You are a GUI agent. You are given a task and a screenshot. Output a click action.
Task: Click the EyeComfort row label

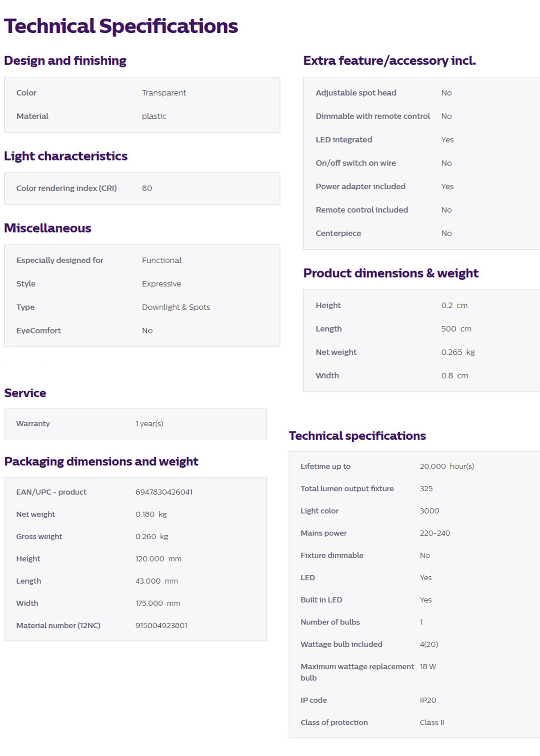pos(39,330)
